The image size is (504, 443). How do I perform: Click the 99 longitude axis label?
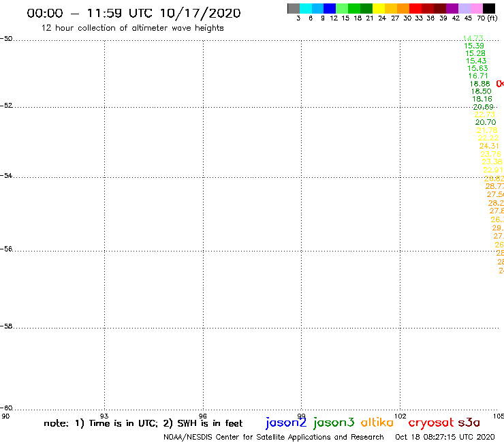(301, 416)
